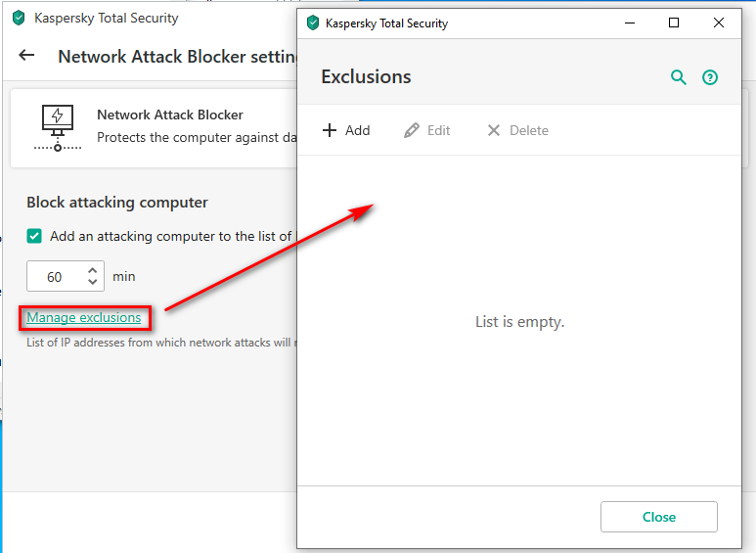Open help via question mark icon
The width and height of the screenshot is (756, 553).
[x=710, y=77]
